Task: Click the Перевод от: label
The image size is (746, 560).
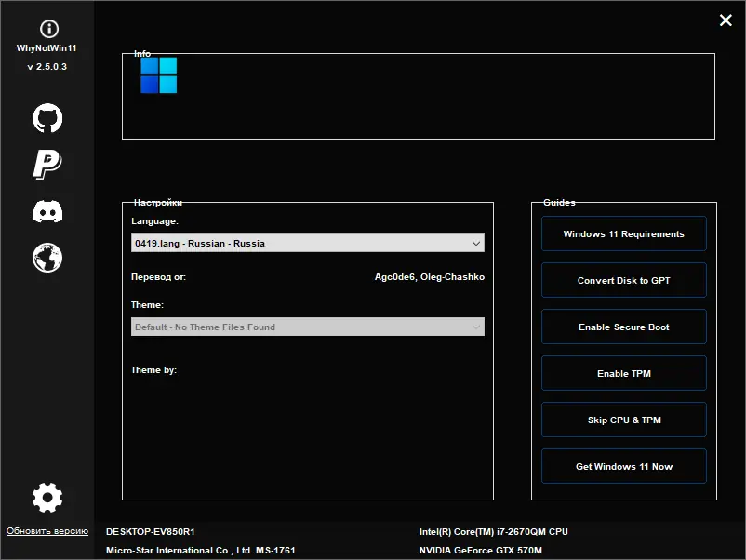Action: pos(158,277)
